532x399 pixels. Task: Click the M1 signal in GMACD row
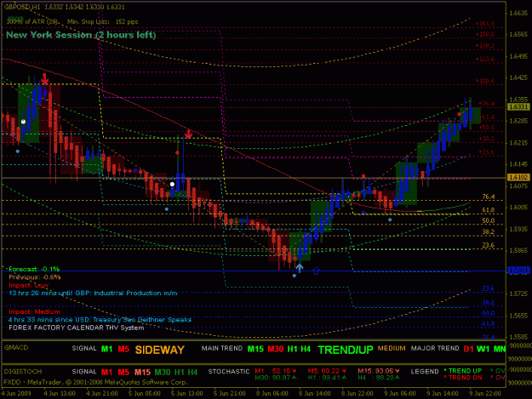pyautogui.click(x=107, y=349)
